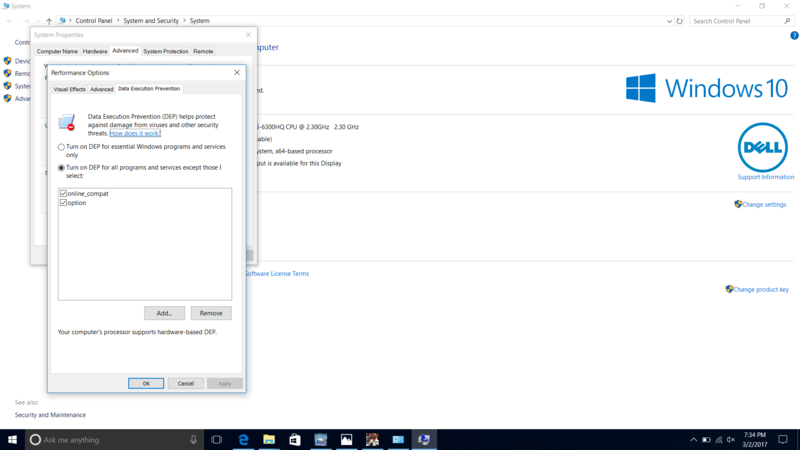Click Control Panel in the address breadcrumb
Viewport: 800px width, 450px height.
[94, 21]
